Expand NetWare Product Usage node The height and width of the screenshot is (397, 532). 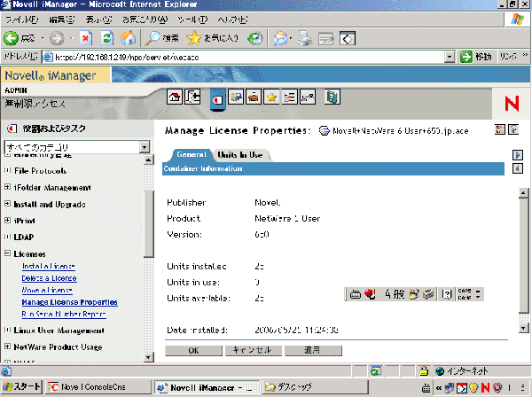pyautogui.click(x=7, y=346)
